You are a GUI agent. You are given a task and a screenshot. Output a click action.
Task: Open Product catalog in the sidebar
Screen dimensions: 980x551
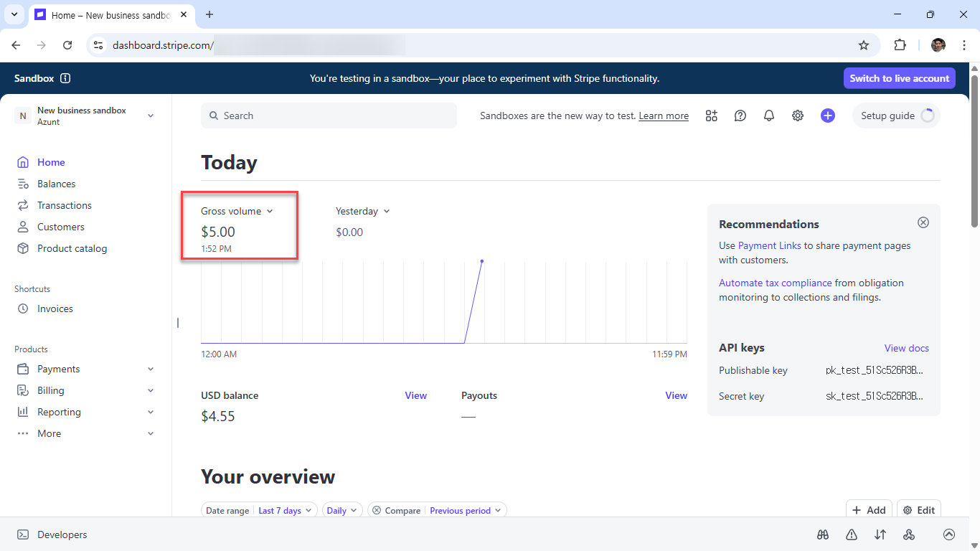[x=72, y=248]
